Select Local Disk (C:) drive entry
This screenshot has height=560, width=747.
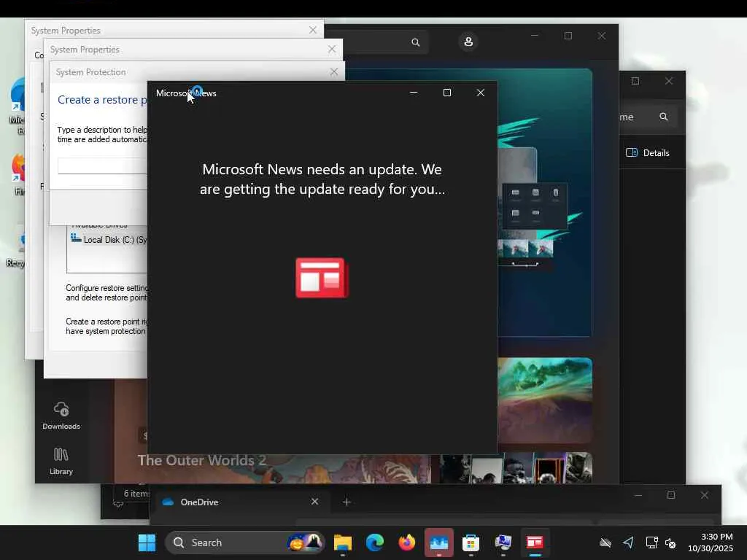pos(109,239)
